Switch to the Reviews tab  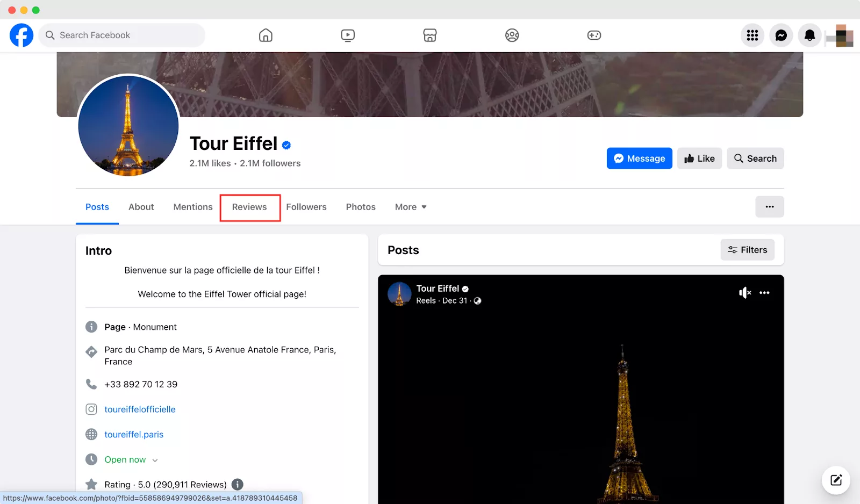tap(249, 207)
